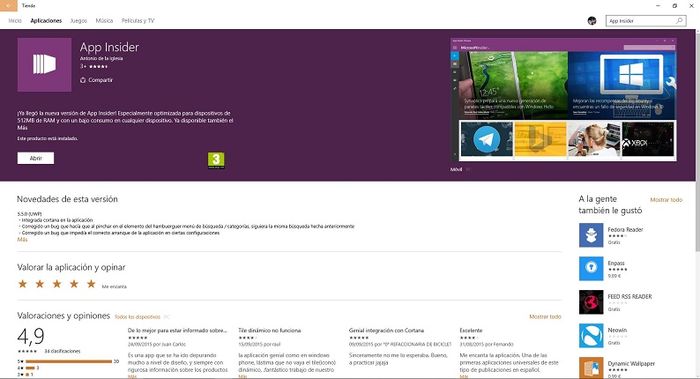Click the orange back arrow button

click(8, 6)
